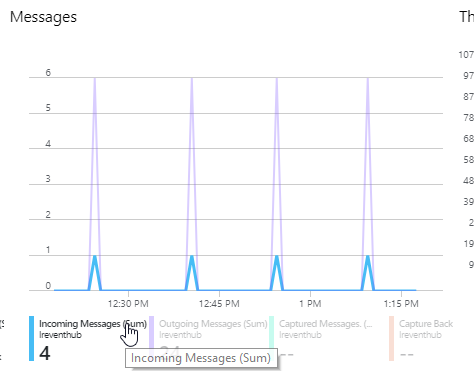
Task: Select the first purple peak tip at 6
Action: 95,78
